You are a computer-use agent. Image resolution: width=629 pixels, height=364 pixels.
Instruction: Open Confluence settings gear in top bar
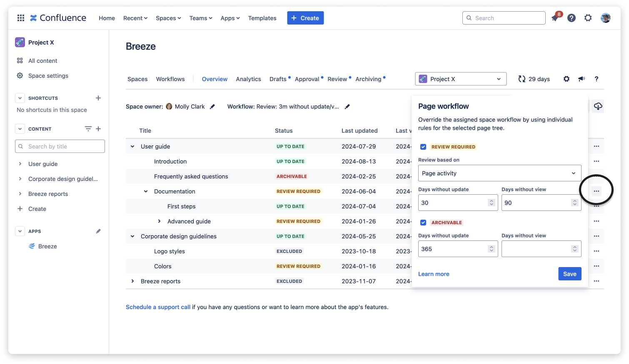[x=588, y=18]
